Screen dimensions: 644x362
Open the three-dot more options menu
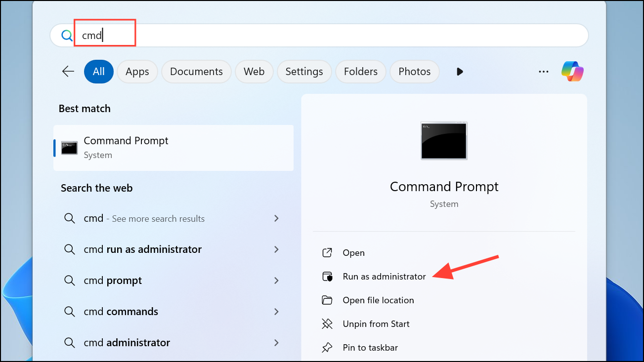click(544, 72)
